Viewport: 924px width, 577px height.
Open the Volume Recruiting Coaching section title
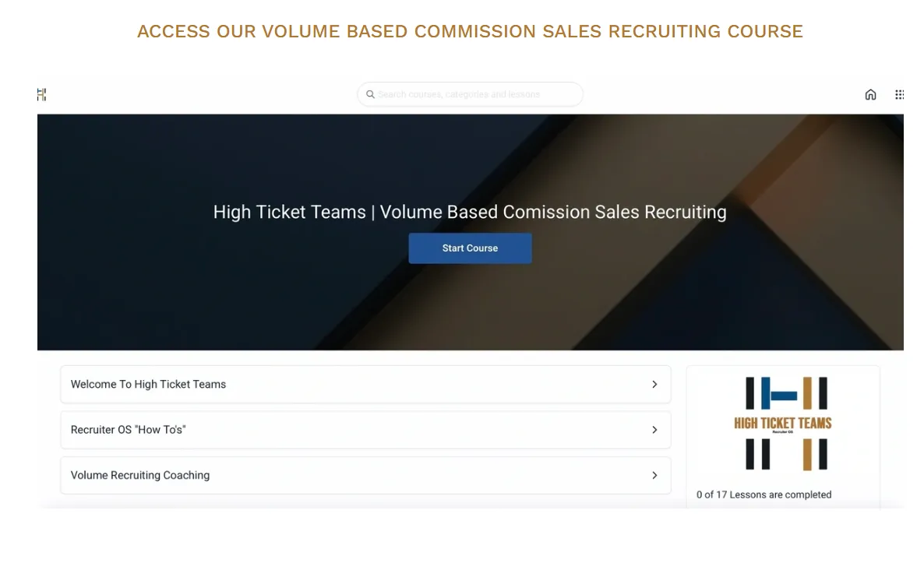coord(140,475)
